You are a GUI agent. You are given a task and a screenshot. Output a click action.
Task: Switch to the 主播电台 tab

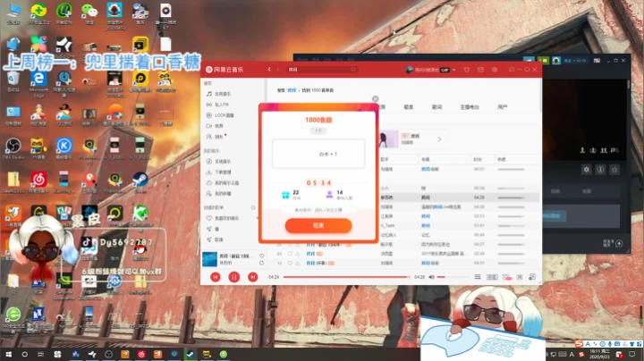pyautogui.click(x=470, y=107)
